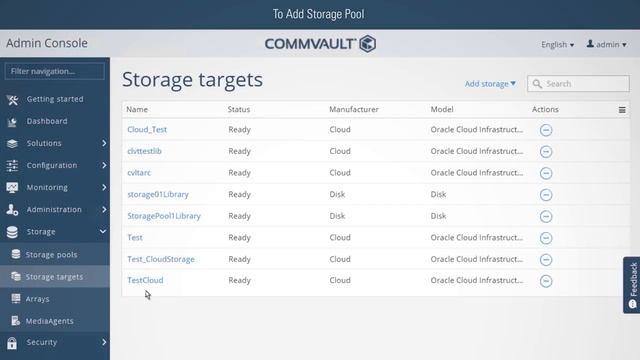Open the Feedback side tab
640x360 pixels.
tap(632, 285)
